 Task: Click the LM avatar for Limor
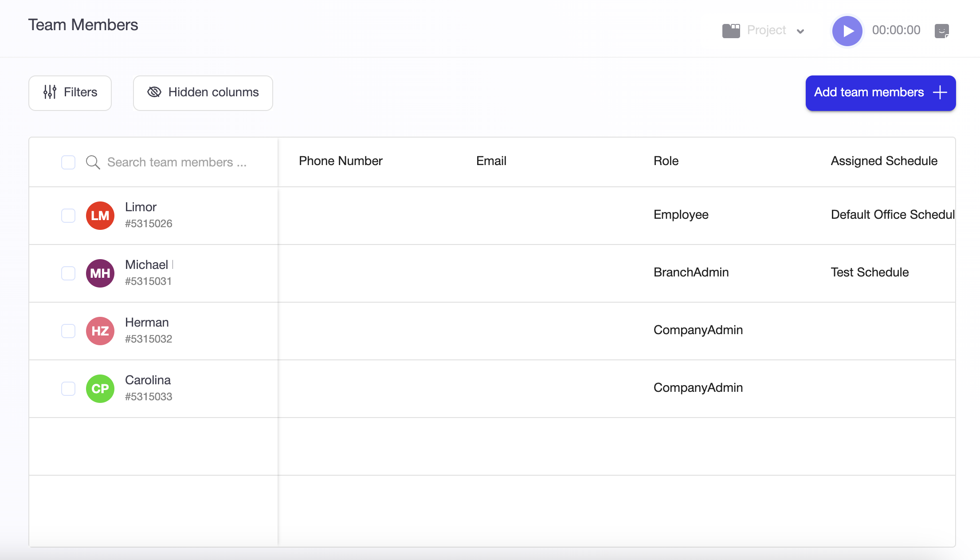point(100,216)
